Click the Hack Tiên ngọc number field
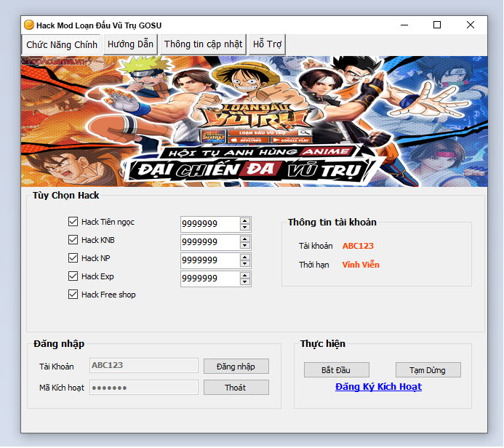504x448 pixels. 210,224
